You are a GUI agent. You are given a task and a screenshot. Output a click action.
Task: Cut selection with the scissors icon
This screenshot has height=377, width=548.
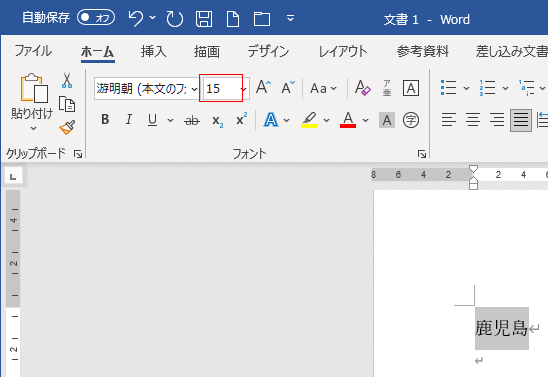67,80
